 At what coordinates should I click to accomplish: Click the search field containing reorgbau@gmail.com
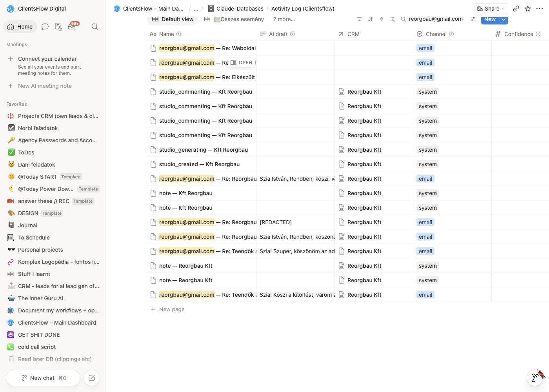point(436,19)
